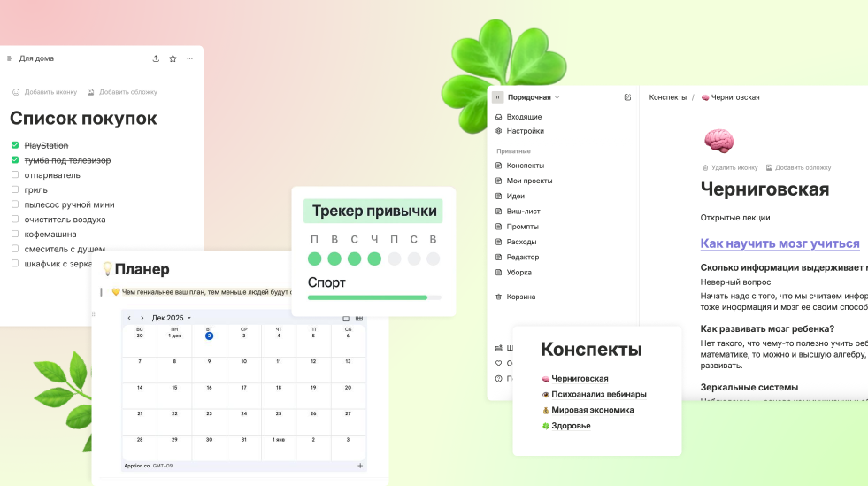Screen dimensions: 868x486
Task: Click Добавить обложку in shopping list page
Action: tap(122, 92)
